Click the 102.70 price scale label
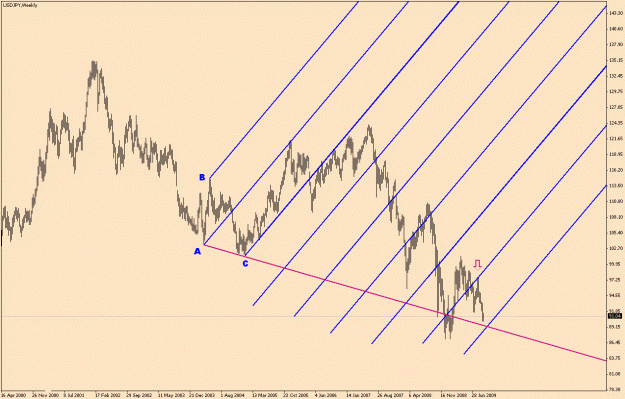The height and width of the screenshot is (399, 625). 616,248
